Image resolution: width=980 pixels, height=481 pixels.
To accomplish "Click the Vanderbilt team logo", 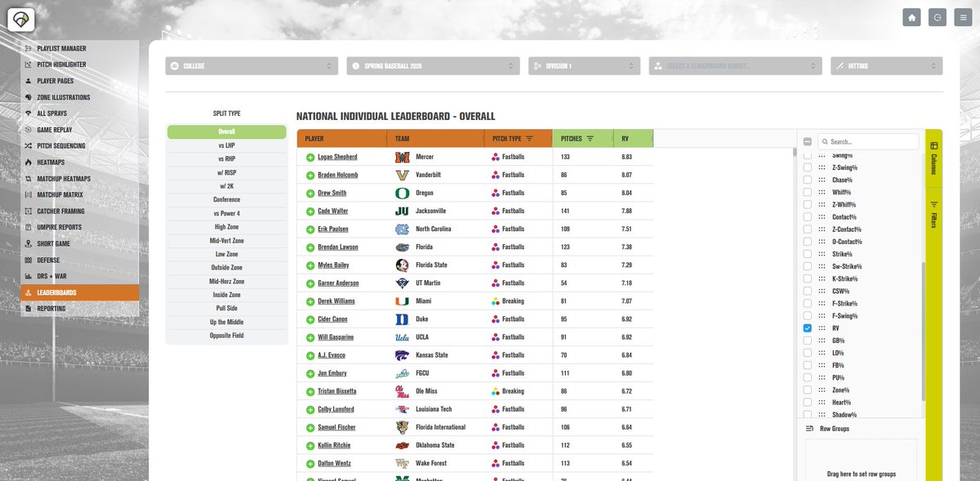I will coord(402,175).
